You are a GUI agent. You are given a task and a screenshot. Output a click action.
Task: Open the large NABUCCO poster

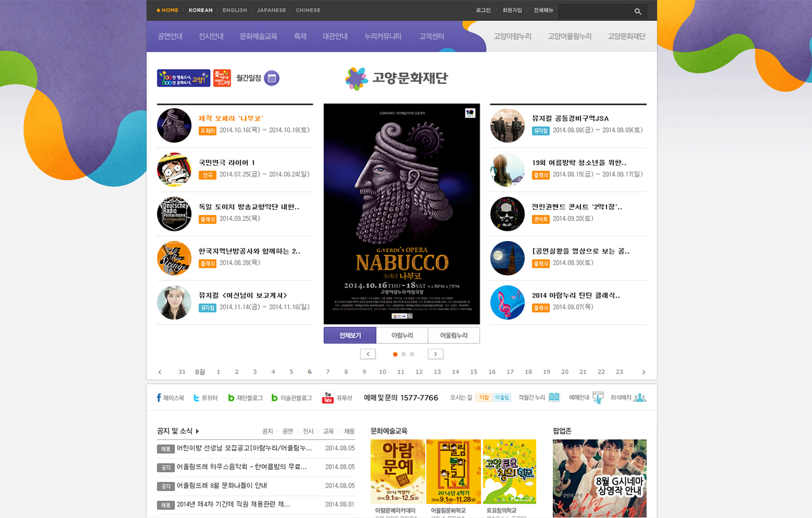(402, 214)
